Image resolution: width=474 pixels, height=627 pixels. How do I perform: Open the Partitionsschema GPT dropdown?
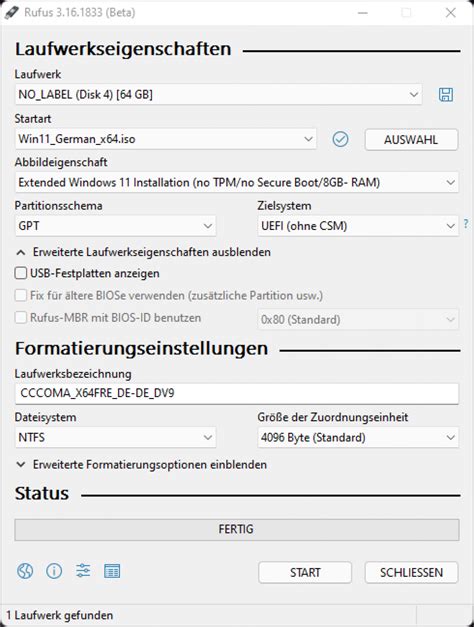coord(115,226)
